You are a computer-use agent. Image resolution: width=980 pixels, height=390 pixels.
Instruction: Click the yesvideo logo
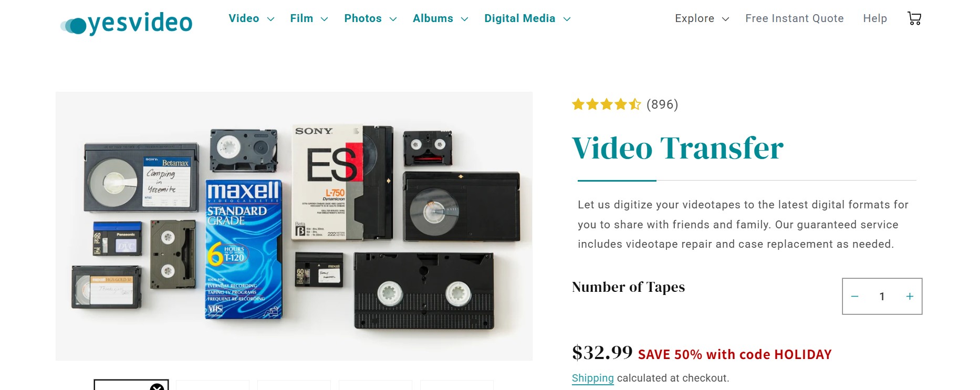[x=127, y=24]
